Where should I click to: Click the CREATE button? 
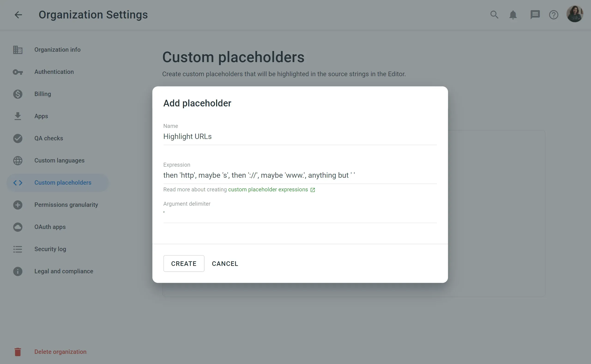tap(184, 263)
